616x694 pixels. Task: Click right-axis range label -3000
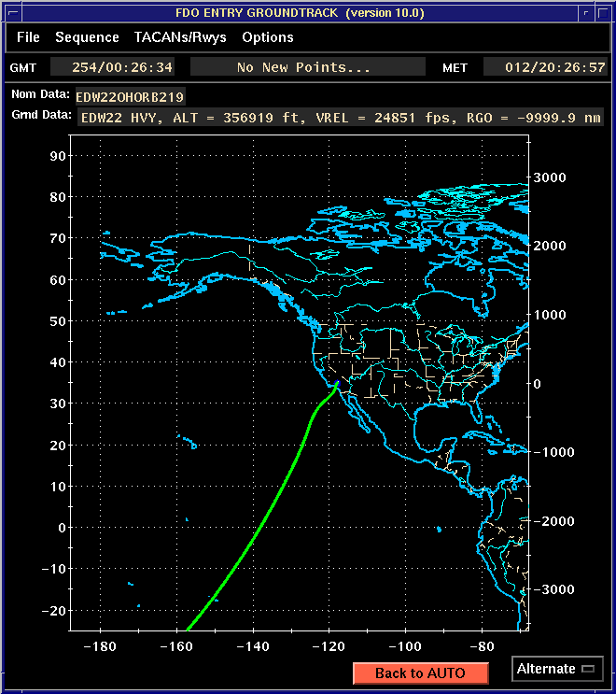click(554, 589)
